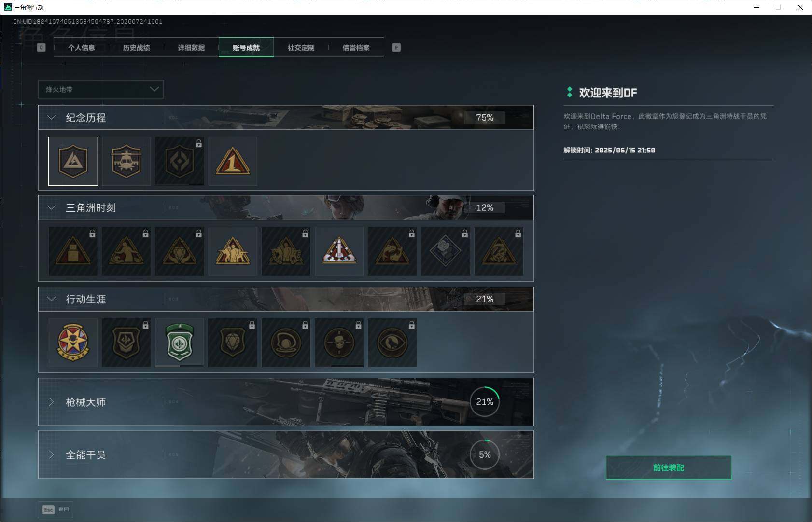
Task: Select the locked kneeling figure triangle badge
Action: (126, 251)
